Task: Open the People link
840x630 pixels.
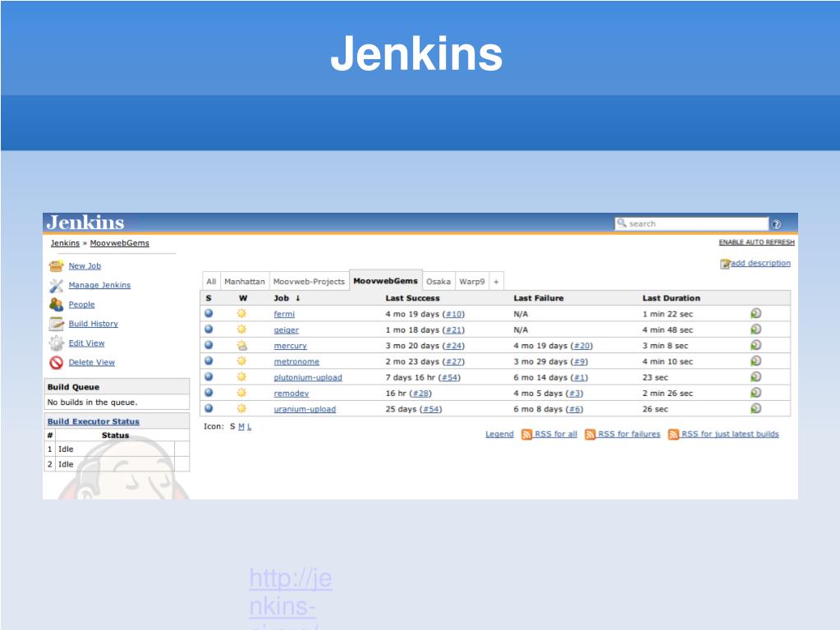Action: [81, 304]
